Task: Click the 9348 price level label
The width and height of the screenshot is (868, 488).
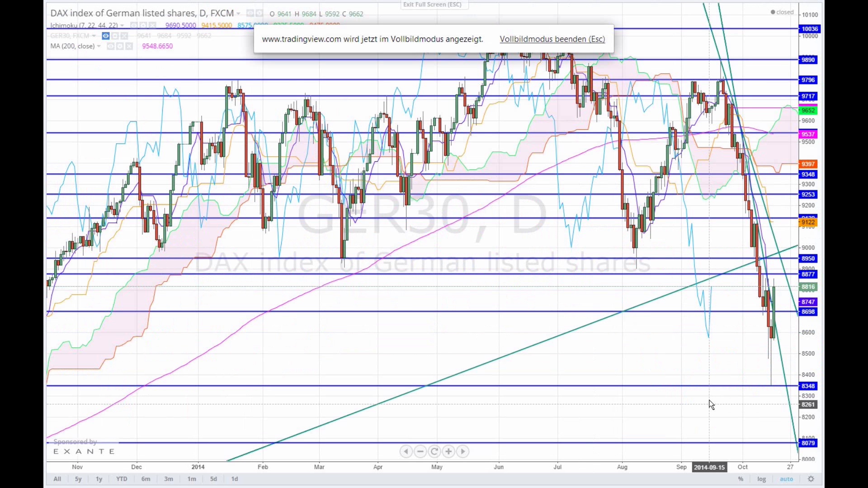Action: coord(808,174)
